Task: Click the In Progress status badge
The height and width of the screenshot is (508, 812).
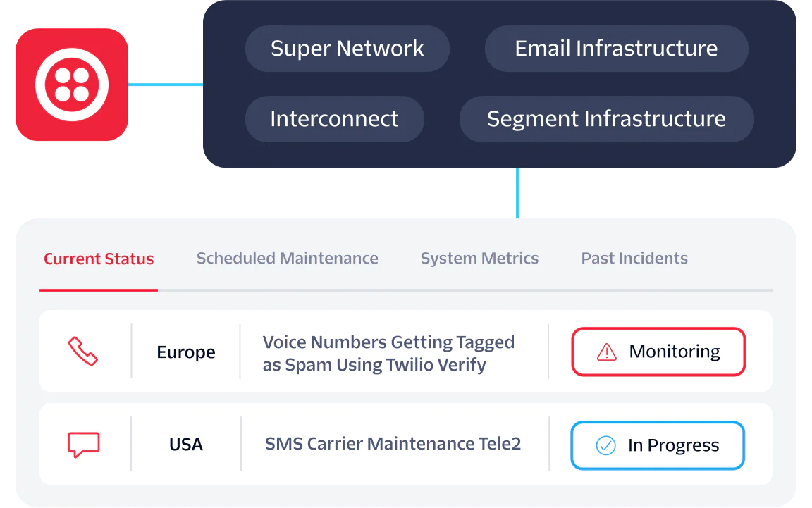Action: (658, 445)
